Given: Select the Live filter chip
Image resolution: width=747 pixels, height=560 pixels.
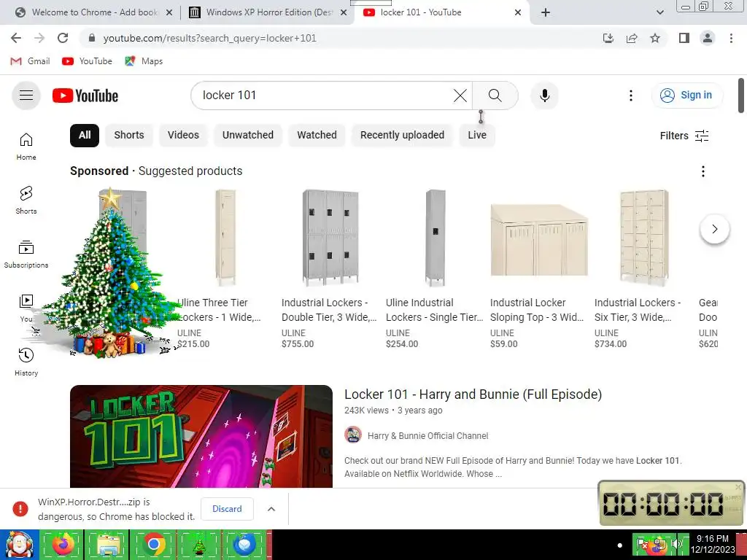Looking at the screenshot, I should pyautogui.click(x=477, y=135).
